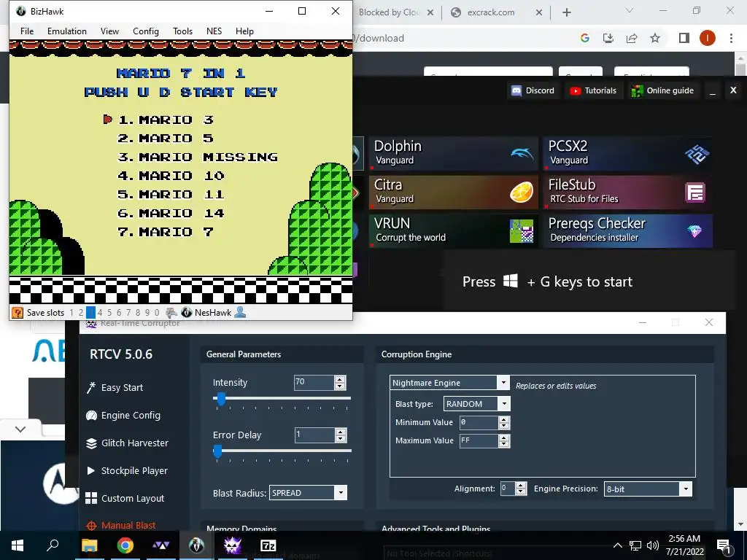Open Prereqs Checker Dependencies installer
The width and height of the screenshot is (747, 560).
click(628, 231)
